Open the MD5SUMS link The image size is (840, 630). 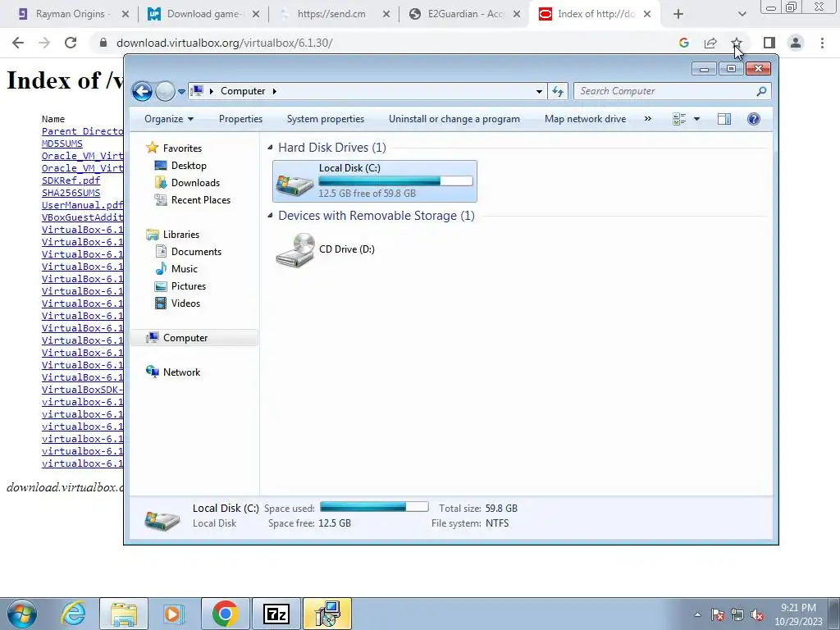pos(62,144)
